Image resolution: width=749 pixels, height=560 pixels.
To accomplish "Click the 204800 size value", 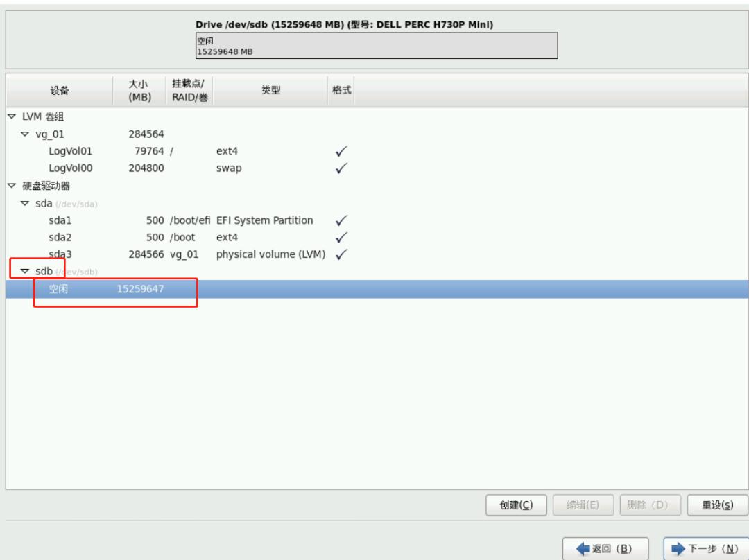I will [146, 168].
